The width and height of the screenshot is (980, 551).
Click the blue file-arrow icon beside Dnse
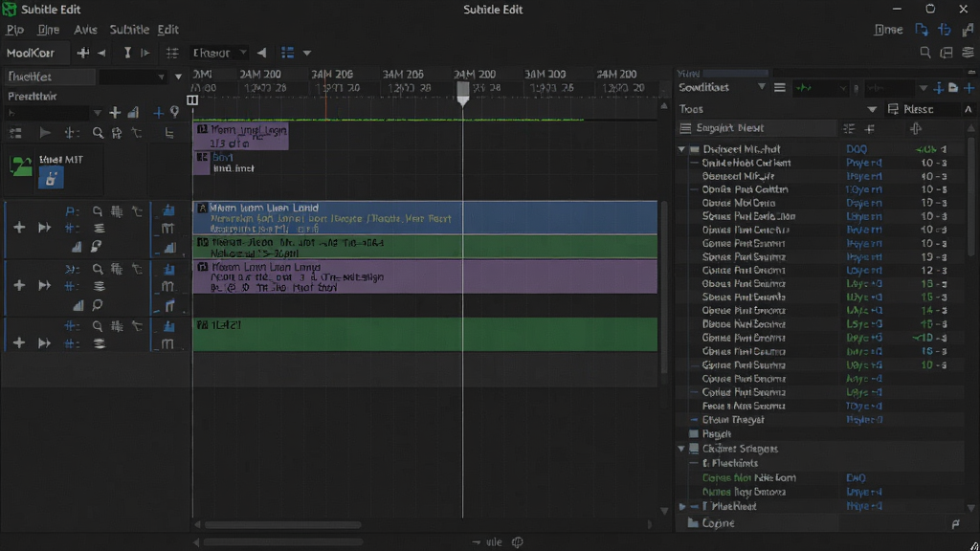tap(922, 30)
